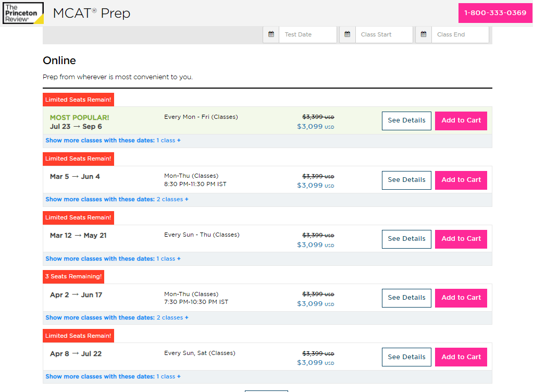Screen dimensions: 533x392
Task: Add Mar 12 – May 21 class to cart
Action: coord(461,239)
